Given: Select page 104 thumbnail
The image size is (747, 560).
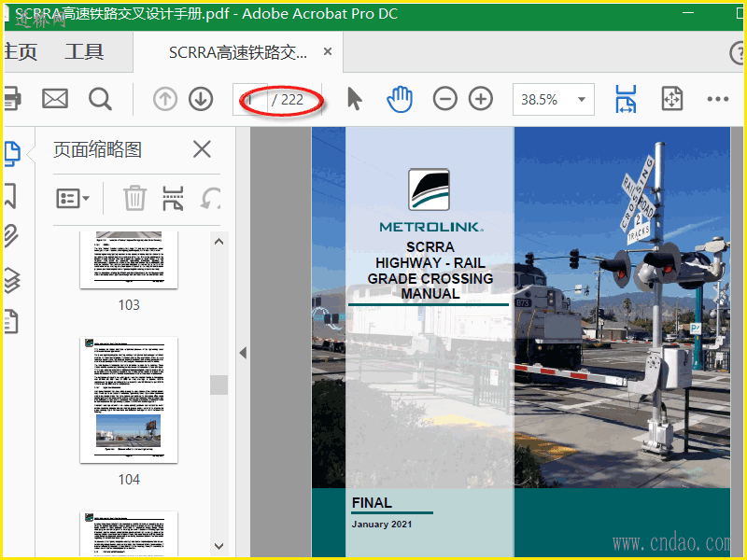Looking at the screenshot, I should coord(129,400).
